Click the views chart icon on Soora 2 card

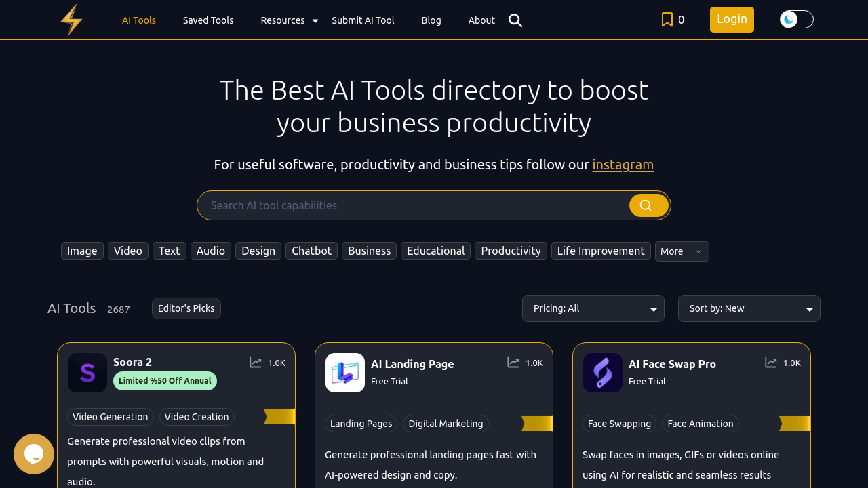click(x=256, y=363)
